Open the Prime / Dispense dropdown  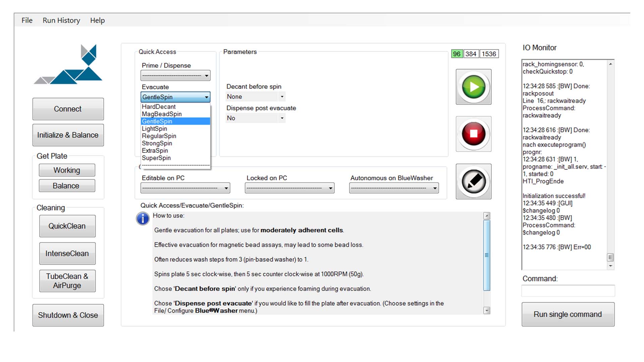pos(175,75)
